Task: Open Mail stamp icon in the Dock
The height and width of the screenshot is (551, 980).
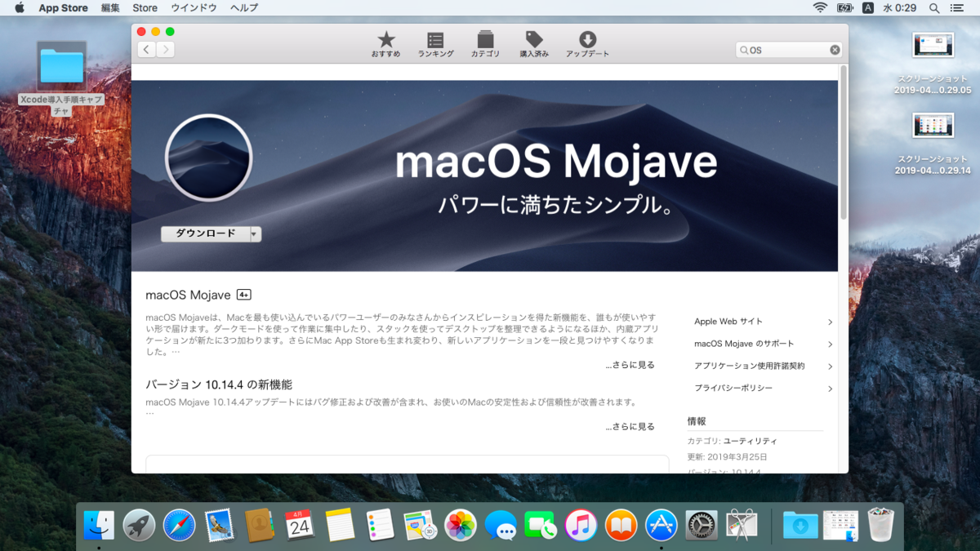Action: [220, 525]
